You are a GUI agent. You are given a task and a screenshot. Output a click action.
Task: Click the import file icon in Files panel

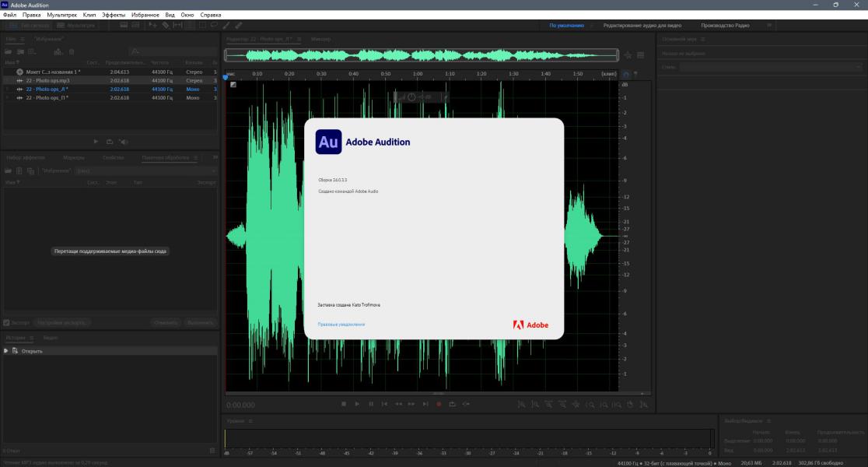(20, 52)
